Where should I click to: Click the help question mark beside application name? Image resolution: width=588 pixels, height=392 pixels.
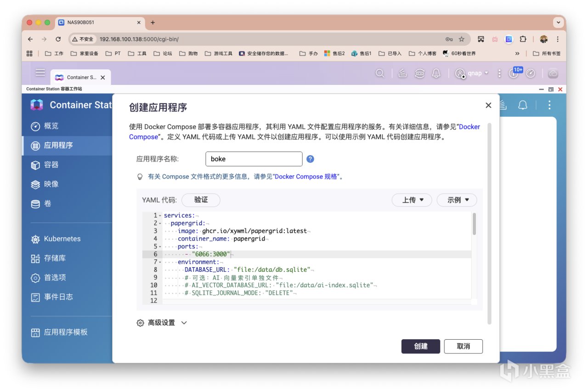tap(310, 159)
